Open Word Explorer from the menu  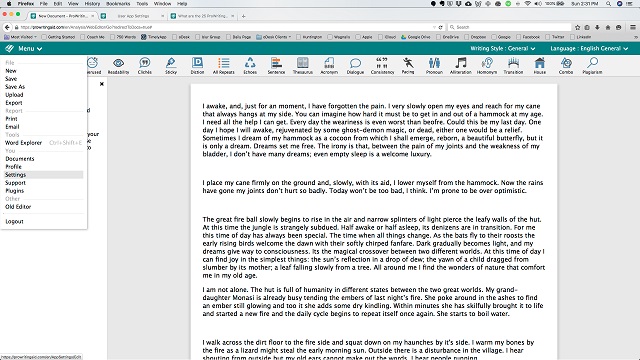[23, 143]
